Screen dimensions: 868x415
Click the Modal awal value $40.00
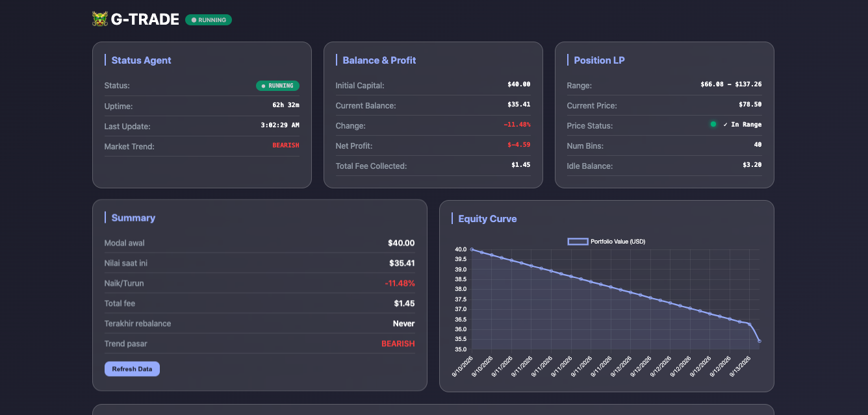[402, 243]
